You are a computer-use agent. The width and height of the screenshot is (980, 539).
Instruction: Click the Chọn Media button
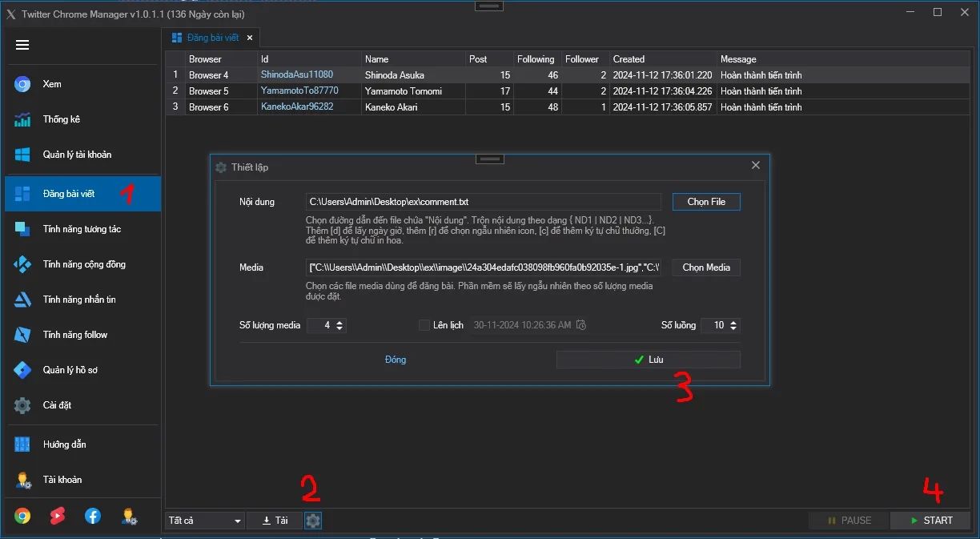706,267
